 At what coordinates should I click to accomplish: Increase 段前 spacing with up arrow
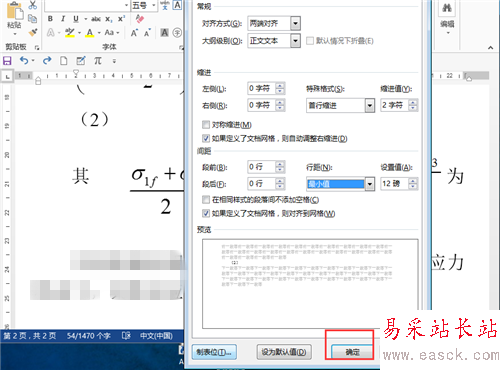click(x=280, y=164)
